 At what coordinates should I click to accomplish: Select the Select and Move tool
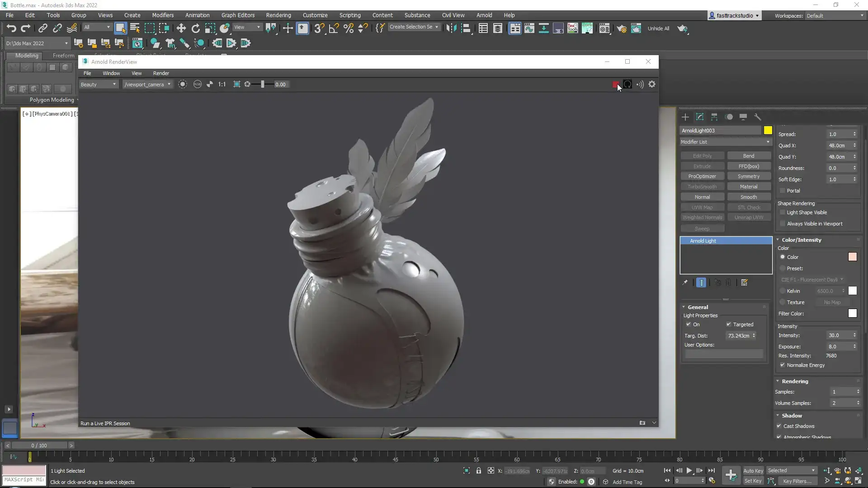pyautogui.click(x=181, y=28)
